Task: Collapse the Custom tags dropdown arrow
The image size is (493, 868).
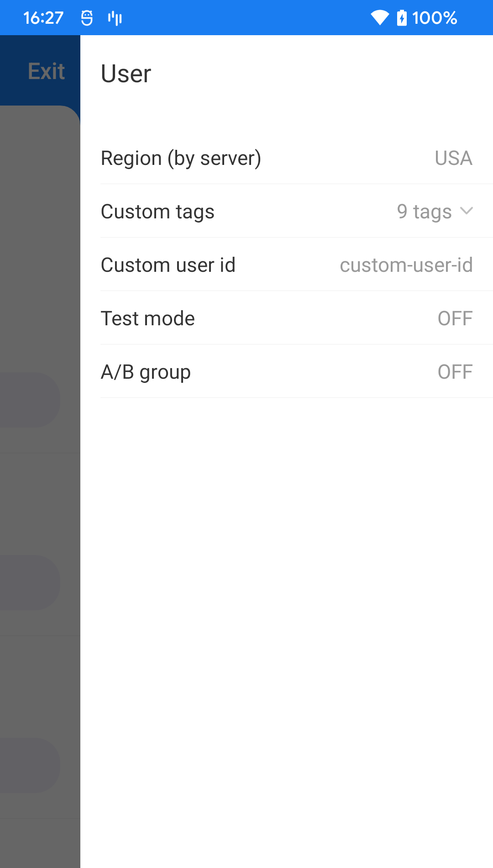Action: tap(467, 212)
